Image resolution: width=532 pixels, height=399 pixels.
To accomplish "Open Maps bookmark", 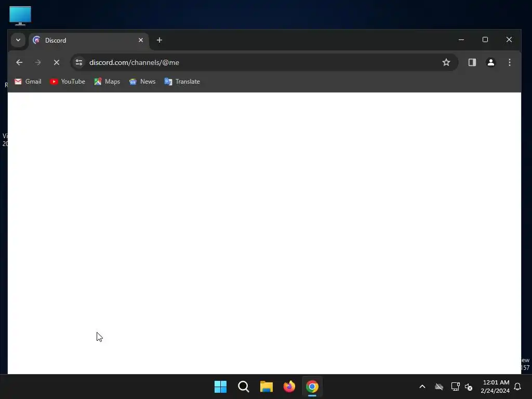I will (x=107, y=82).
